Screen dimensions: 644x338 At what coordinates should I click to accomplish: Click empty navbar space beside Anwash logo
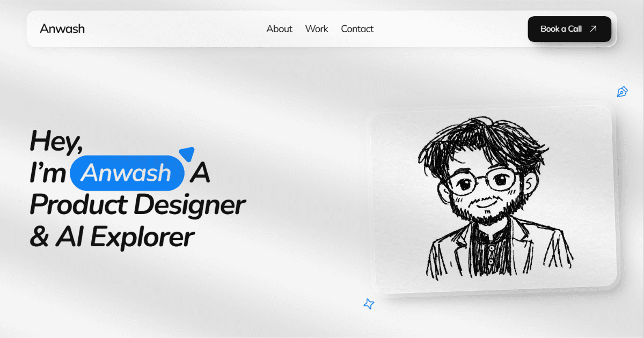coord(172,29)
